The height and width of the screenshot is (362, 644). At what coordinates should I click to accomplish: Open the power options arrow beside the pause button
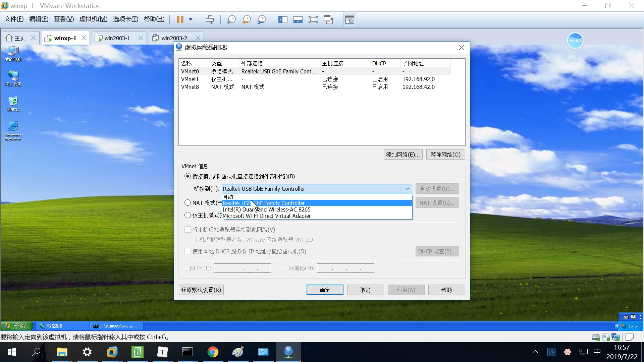(x=191, y=19)
